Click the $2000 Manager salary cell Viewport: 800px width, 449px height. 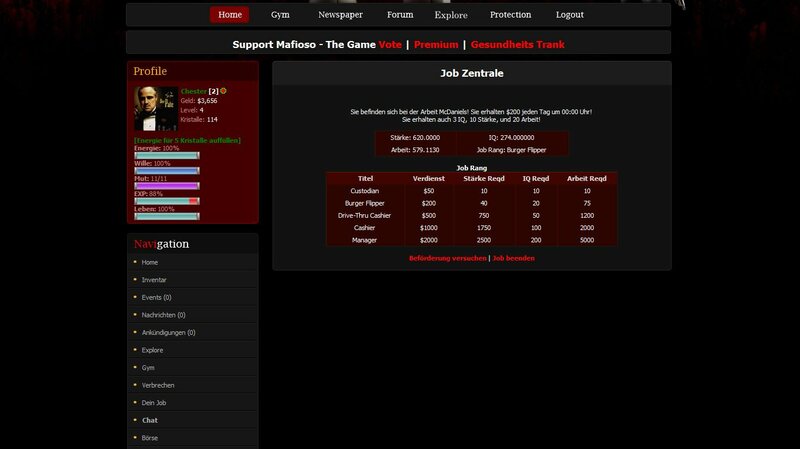point(429,240)
